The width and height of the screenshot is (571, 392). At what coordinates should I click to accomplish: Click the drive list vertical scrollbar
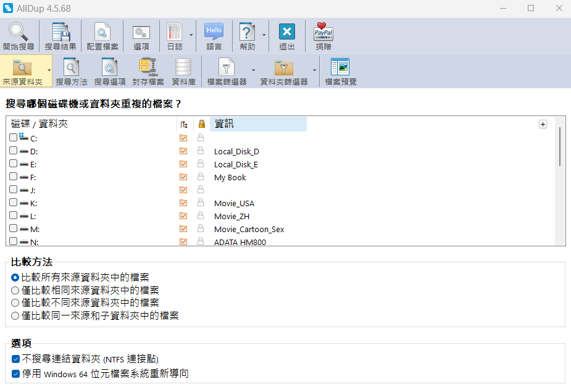tap(560, 146)
